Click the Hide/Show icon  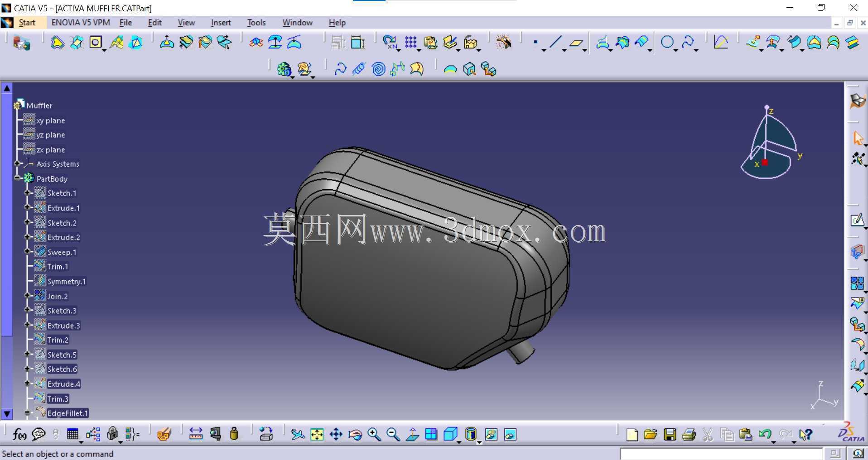pos(491,435)
